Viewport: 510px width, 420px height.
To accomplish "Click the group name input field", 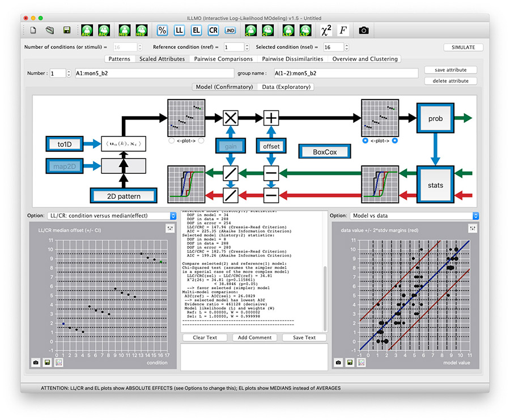I will click(x=346, y=73).
